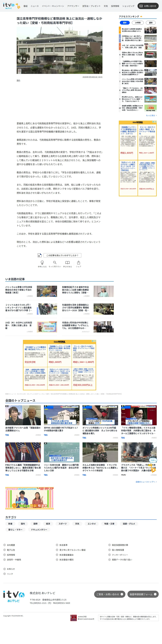Click the ご意見・お問い合わせ footer button
The image size is (162, 644).
tap(110, 594)
